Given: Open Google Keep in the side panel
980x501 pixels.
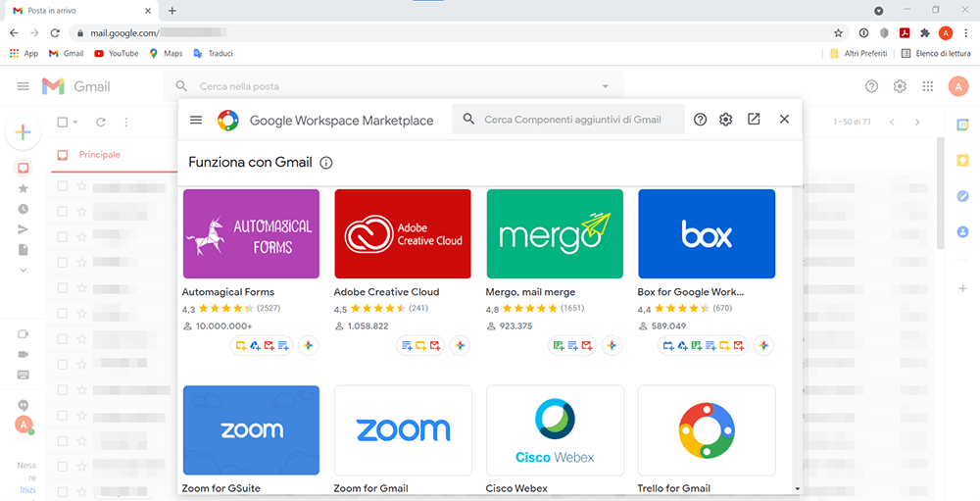Looking at the screenshot, I should coord(962,160).
